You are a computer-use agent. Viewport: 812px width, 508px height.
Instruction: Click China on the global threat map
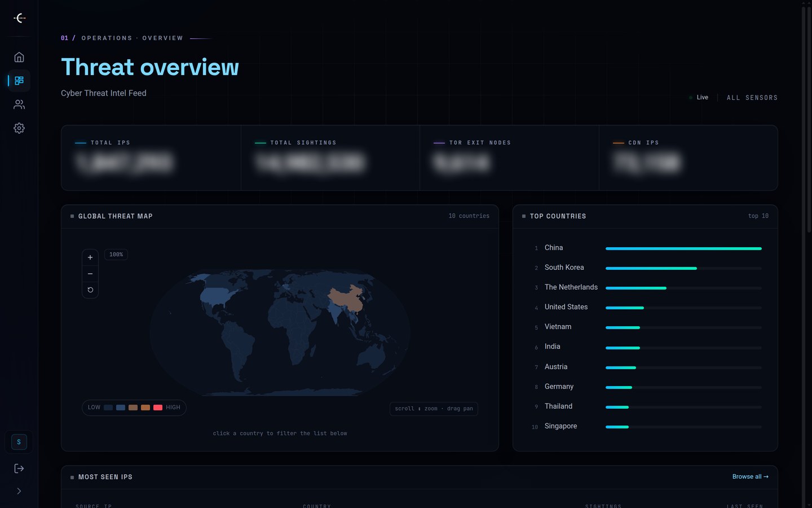[347, 297]
